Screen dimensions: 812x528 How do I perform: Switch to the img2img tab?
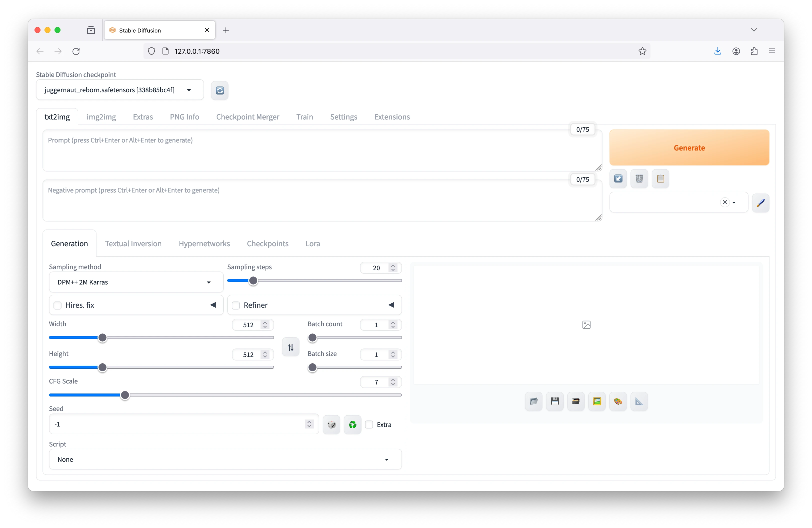point(101,117)
